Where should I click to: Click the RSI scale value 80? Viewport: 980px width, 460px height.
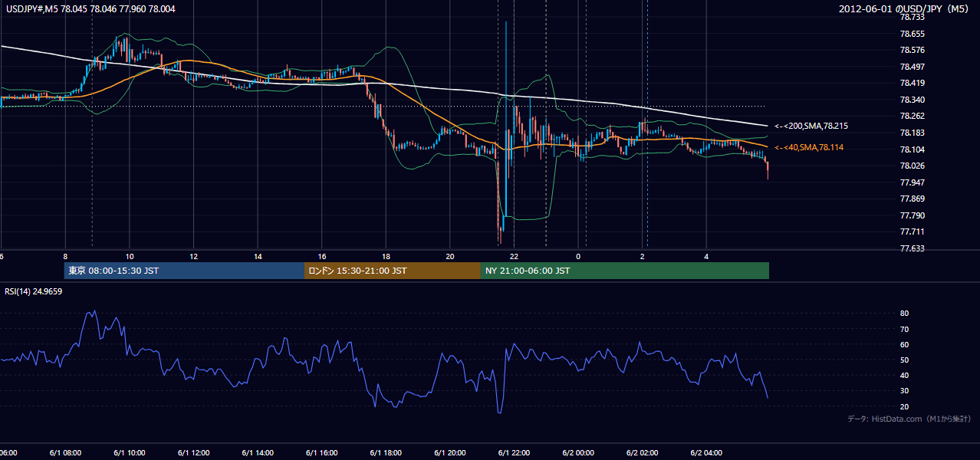pos(905,314)
